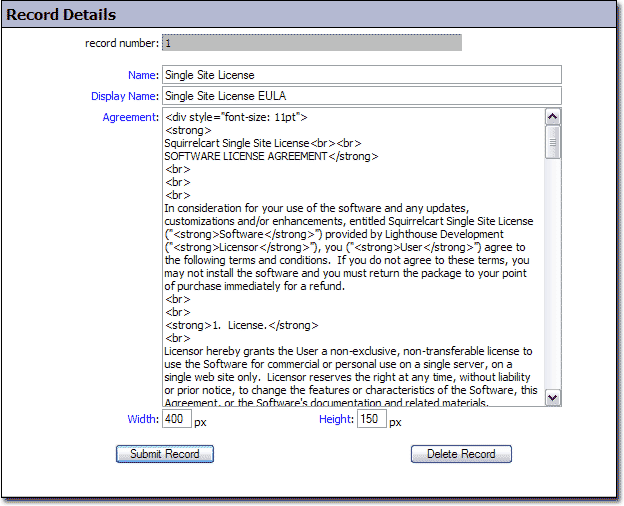Click the empty Agreement scrollbar track

click(553, 280)
